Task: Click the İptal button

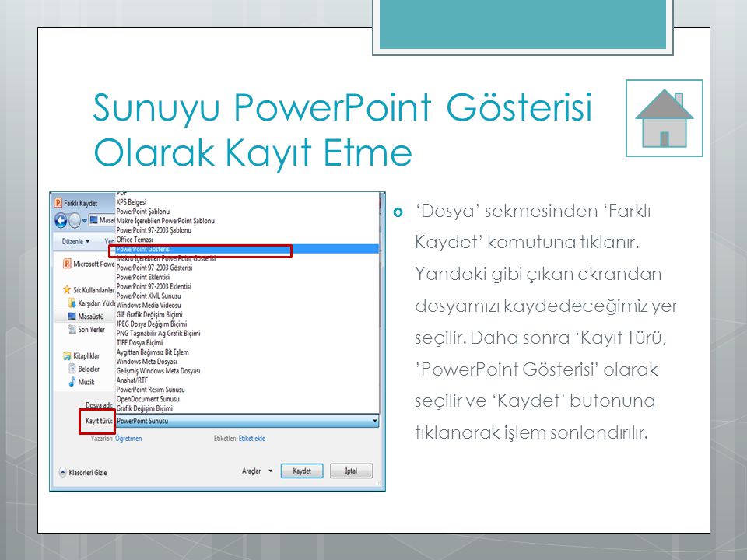Action: click(351, 471)
